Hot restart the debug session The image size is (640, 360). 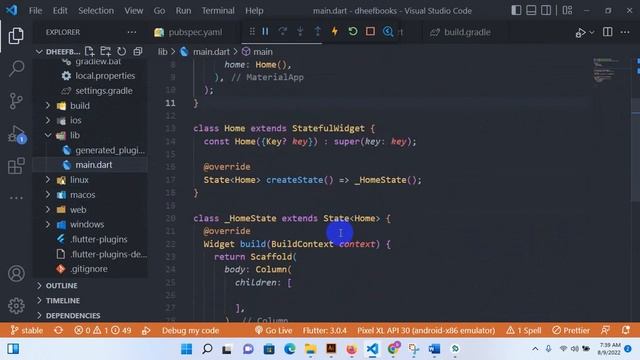pos(353,31)
